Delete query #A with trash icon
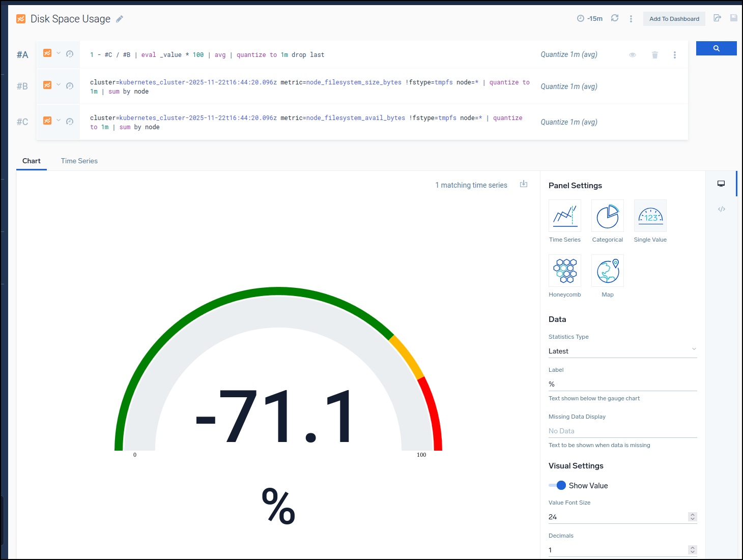The width and height of the screenshot is (743, 560). (655, 55)
